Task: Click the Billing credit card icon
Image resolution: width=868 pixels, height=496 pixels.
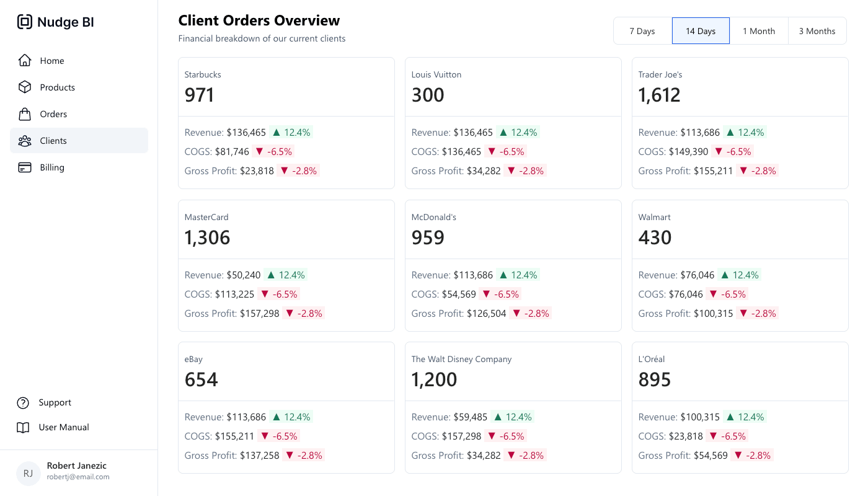Action: coord(25,167)
